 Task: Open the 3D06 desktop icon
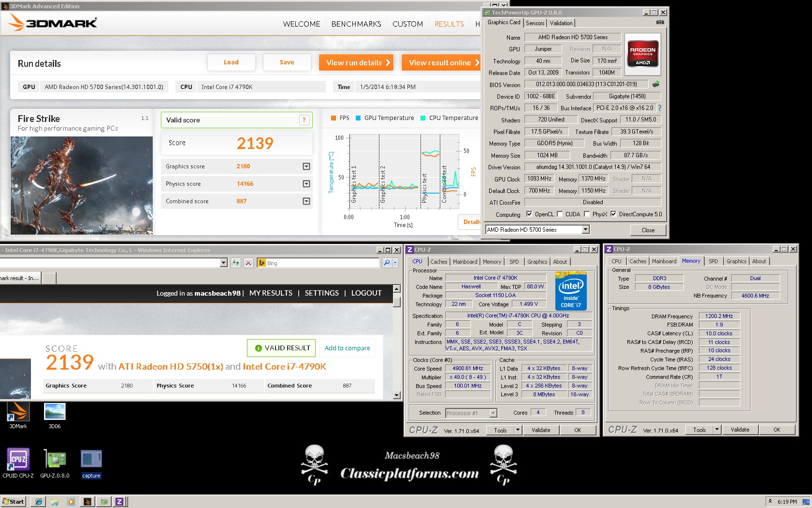pyautogui.click(x=54, y=415)
